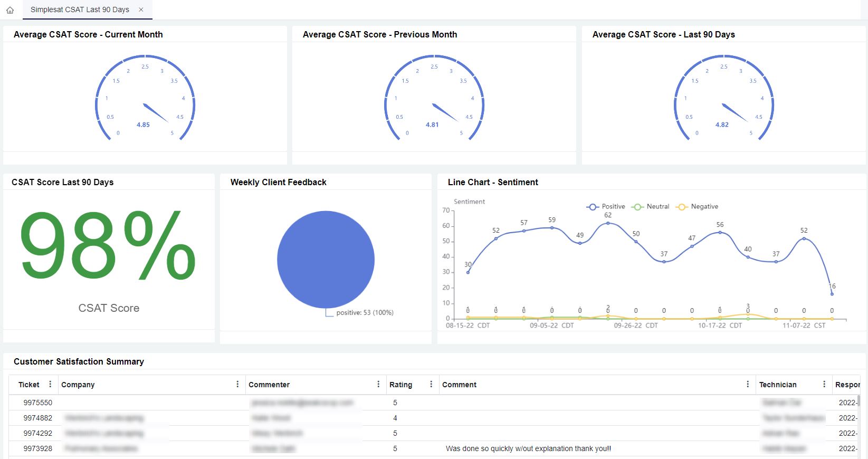
Task: Click the 62 peak point on Positive line
Action: (x=608, y=223)
